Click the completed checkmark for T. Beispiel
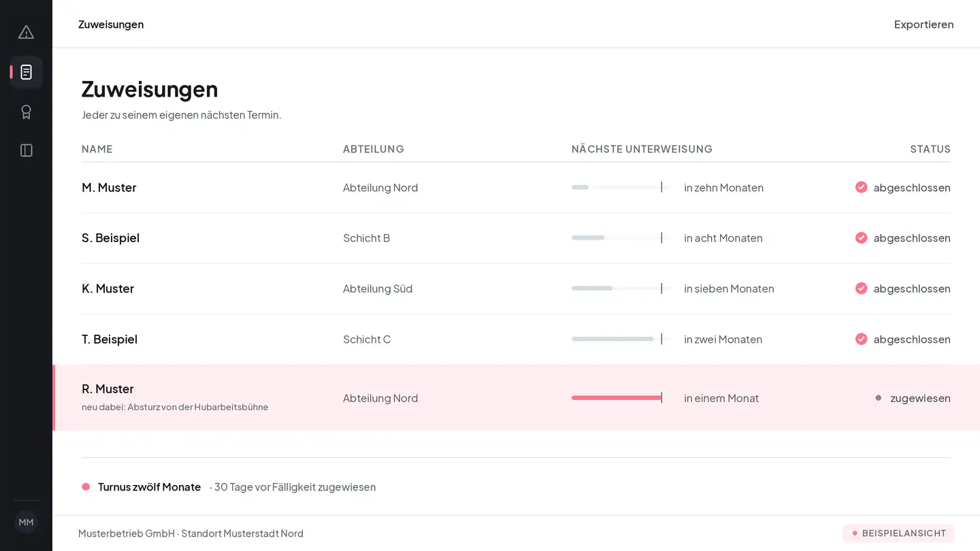The width and height of the screenshot is (980, 551). [861, 339]
